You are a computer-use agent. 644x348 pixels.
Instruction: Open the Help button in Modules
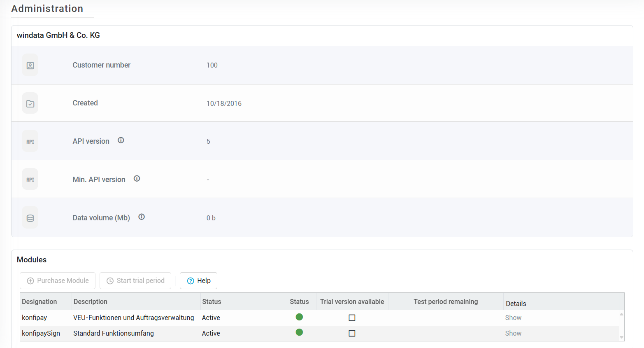click(198, 281)
